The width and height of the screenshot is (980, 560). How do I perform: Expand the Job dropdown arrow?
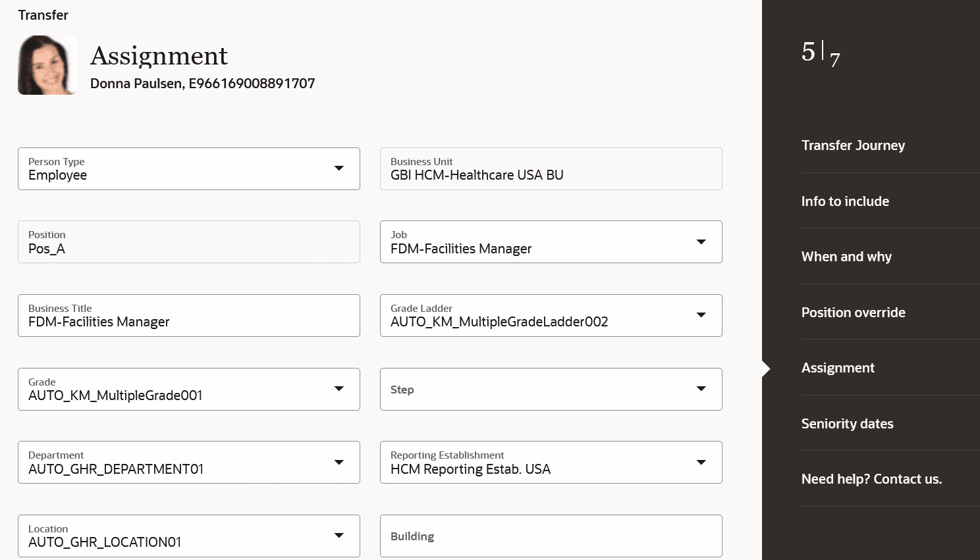701,242
